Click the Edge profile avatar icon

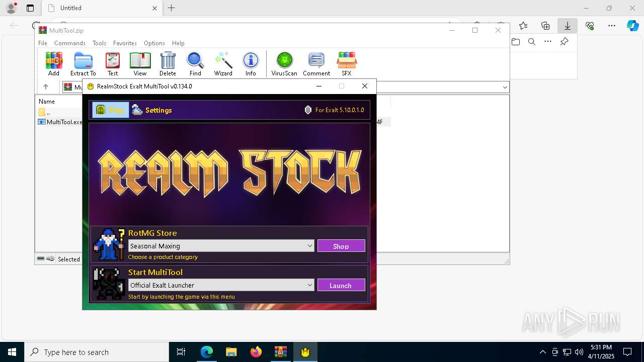tap(11, 8)
